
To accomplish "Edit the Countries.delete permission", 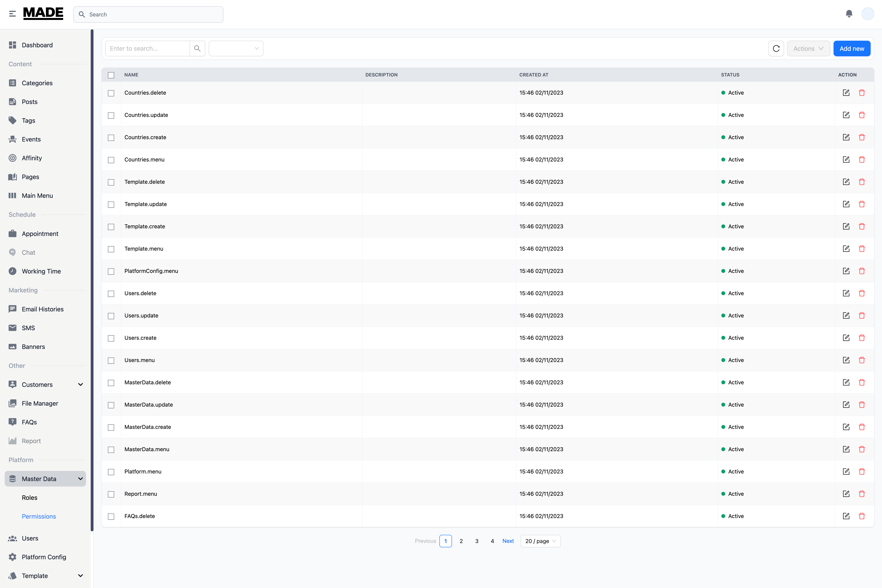I will pyautogui.click(x=846, y=93).
